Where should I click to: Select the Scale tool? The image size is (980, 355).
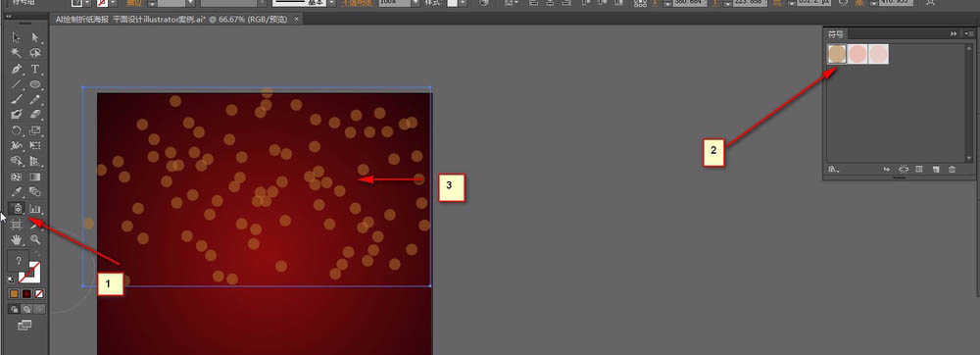point(35,130)
